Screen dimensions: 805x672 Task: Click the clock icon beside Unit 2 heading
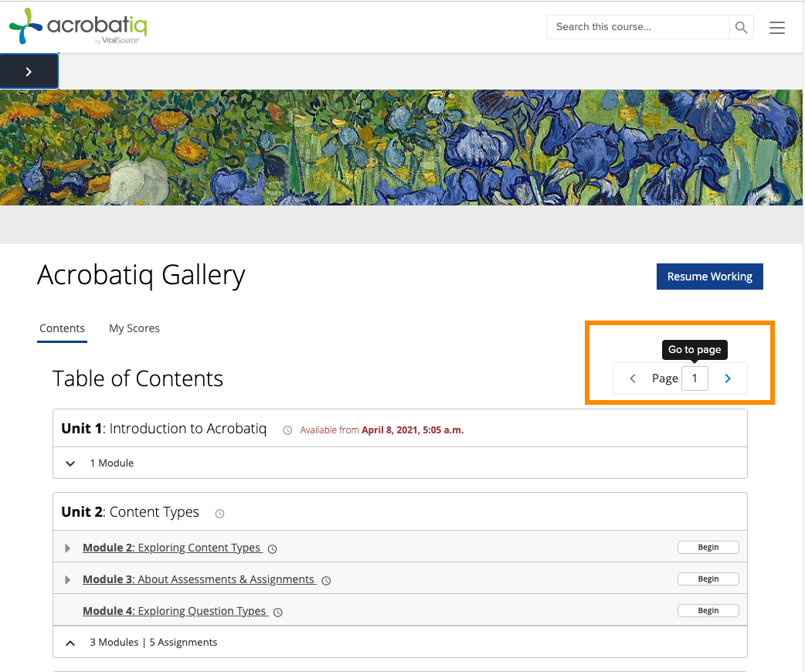[x=219, y=513]
